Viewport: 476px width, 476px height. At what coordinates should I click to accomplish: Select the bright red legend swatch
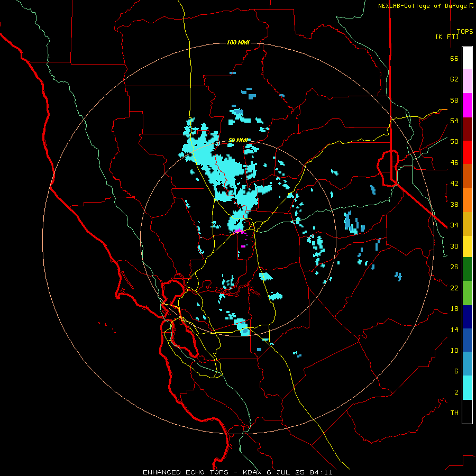pos(467,152)
